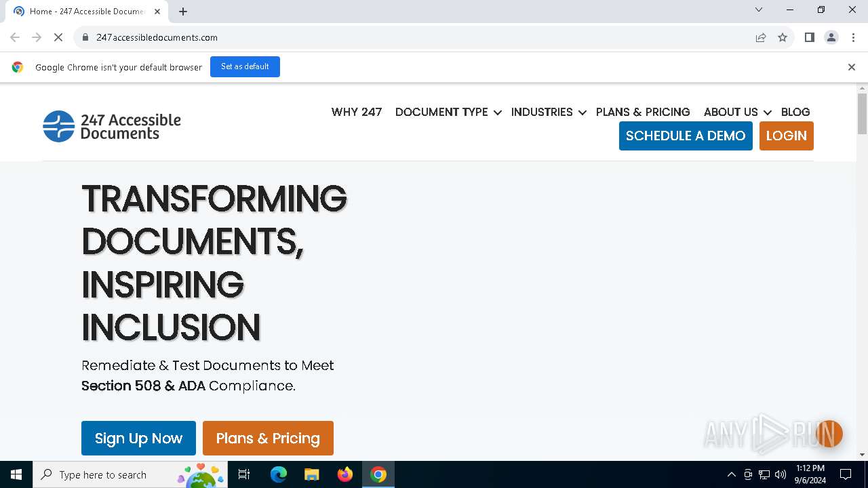Dismiss the default browser notification bar
This screenshot has height=488, width=868.
tap(852, 67)
